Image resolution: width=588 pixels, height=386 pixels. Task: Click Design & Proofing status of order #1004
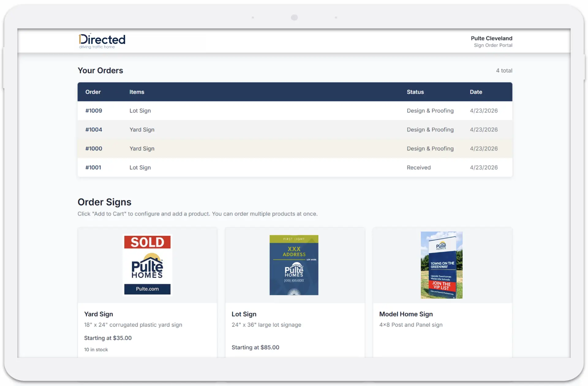430,130
